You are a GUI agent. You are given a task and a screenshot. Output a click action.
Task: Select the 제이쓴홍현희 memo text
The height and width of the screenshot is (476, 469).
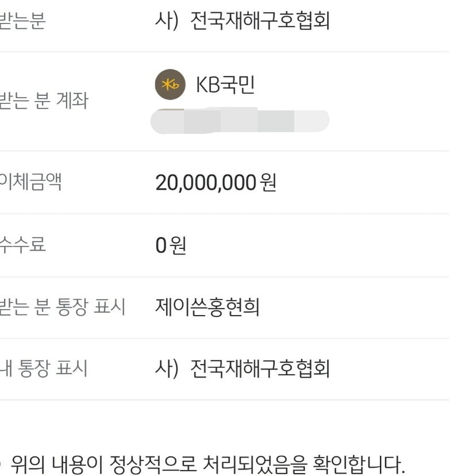tap(207, 308)
